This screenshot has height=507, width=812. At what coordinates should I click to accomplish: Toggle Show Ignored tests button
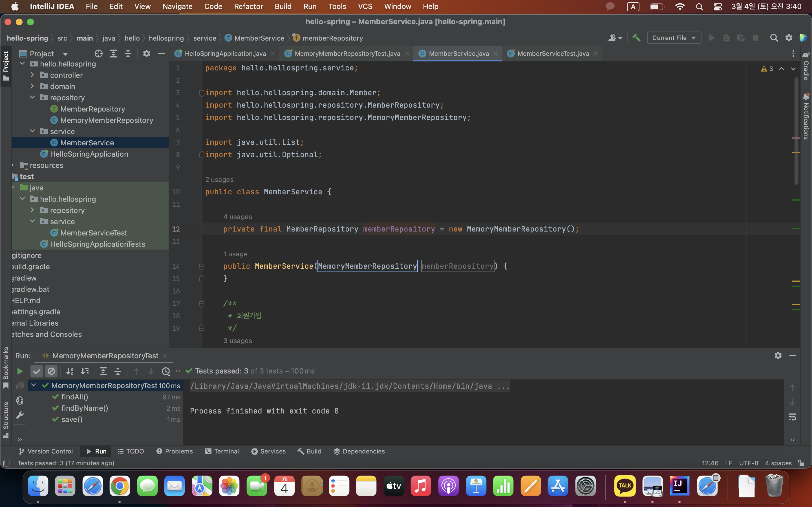[x=51, y=371]
